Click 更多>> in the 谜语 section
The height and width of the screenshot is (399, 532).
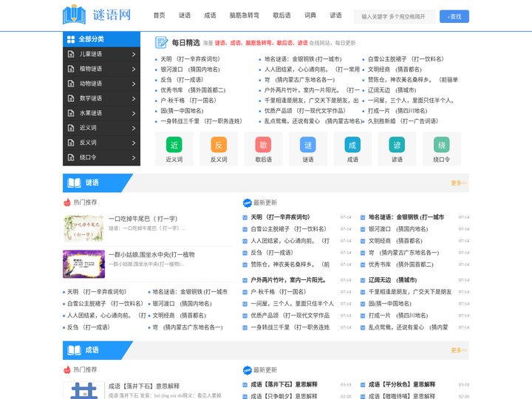(x=459, y=183)
